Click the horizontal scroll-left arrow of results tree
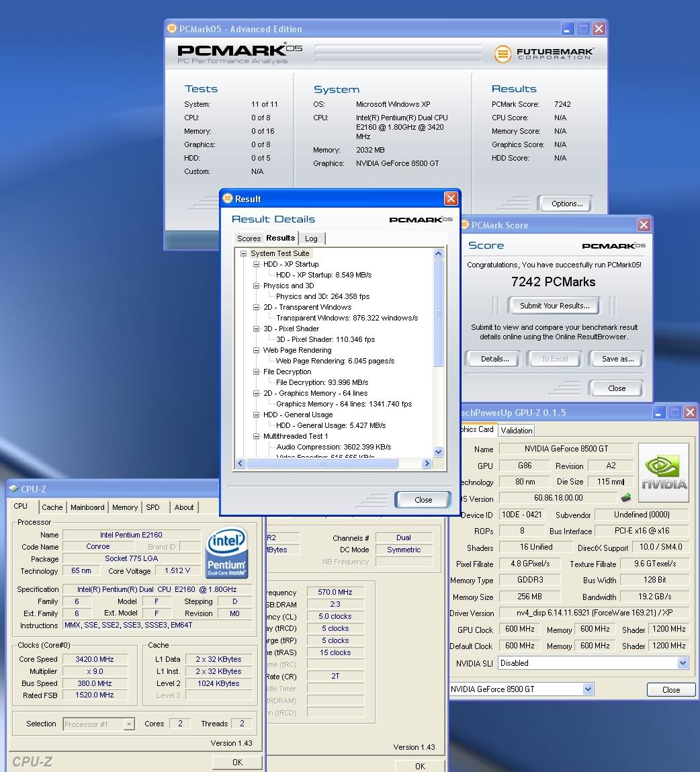Image resolution: width=700 pixels, height=772 pixels. pos(240,464)
